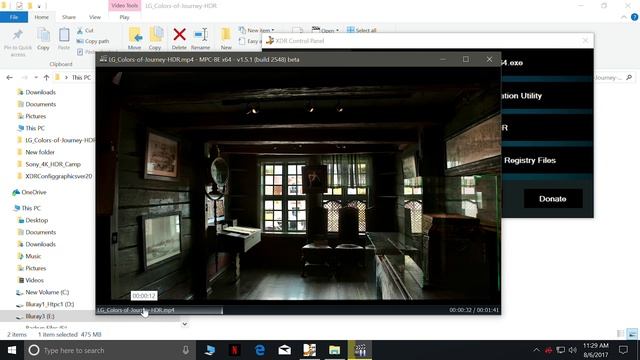Open the Action Center notifications icon

623,350
